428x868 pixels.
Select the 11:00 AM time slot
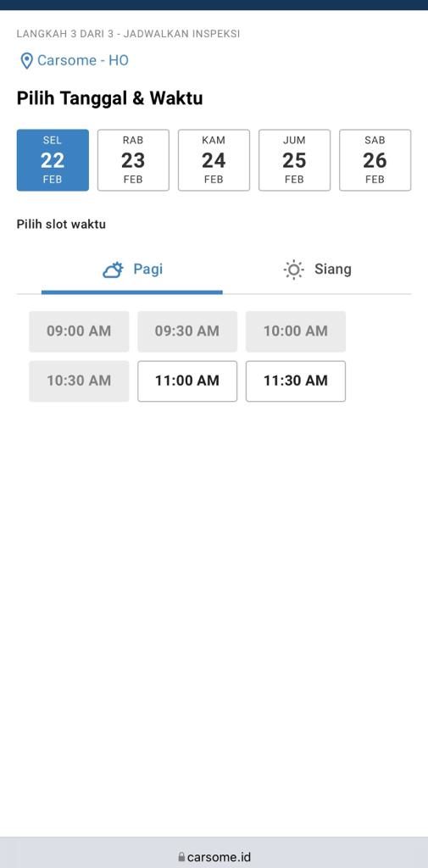[187, 381]
